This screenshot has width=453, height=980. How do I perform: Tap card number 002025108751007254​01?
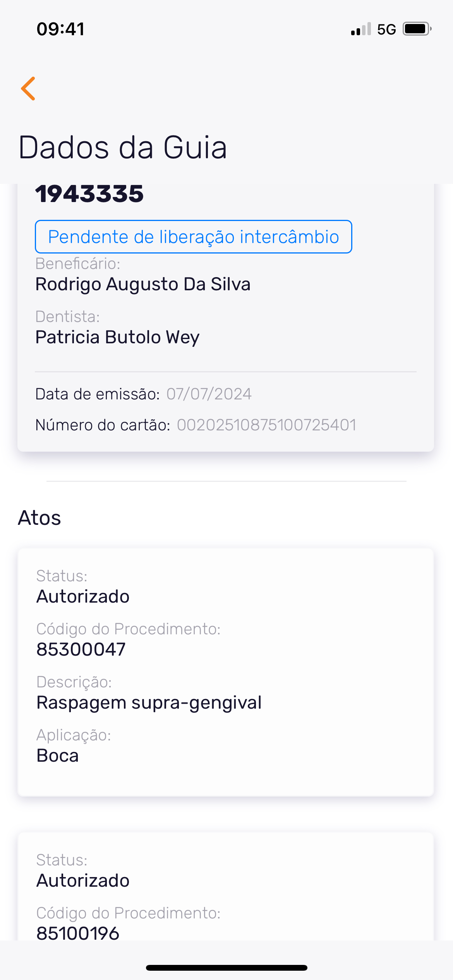(266, 425)
